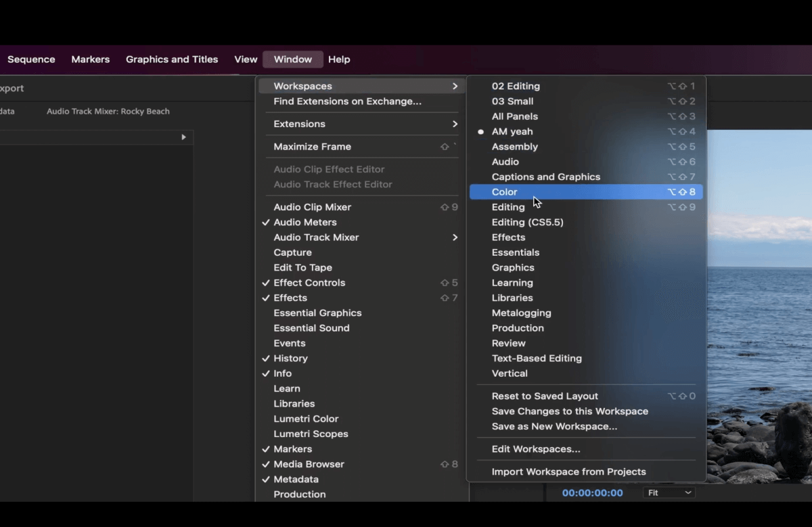Choose Save Changes to this Workspace
812x527 pixels.
[x=586, y=411]
